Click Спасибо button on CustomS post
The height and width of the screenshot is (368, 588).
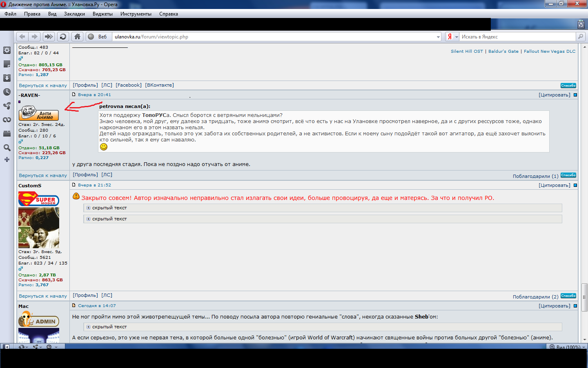click(568, 296)
